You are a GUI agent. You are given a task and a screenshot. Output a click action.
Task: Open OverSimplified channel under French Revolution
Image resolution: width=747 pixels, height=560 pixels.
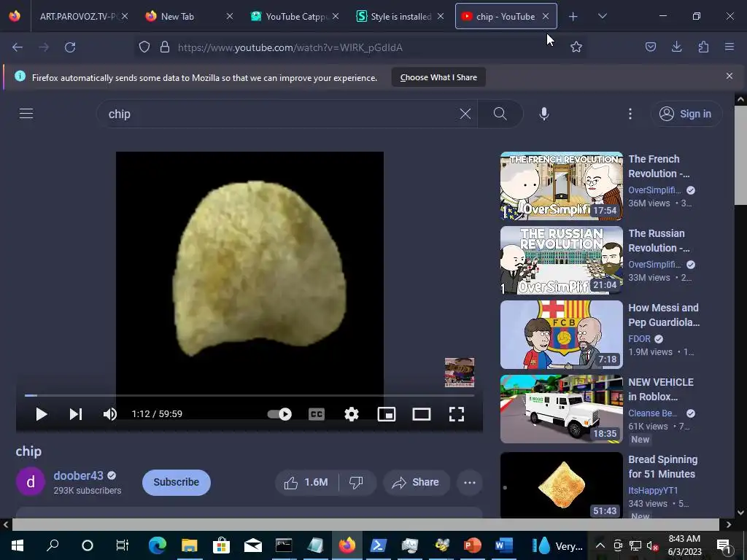pyautogui.click(x=654, y=190)
